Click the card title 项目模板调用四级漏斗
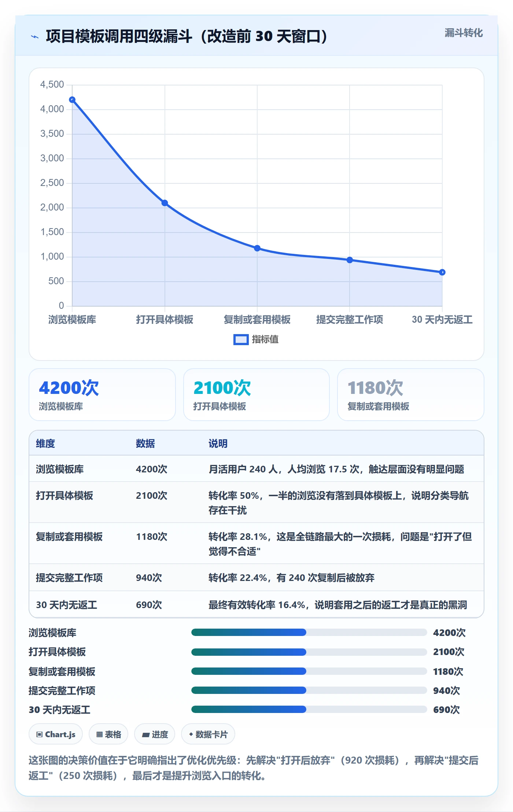513x812 pixels. tap(187, 36)
